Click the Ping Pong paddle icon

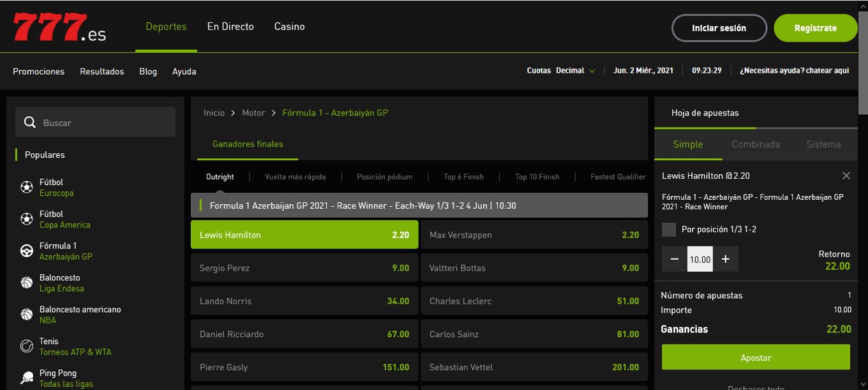pos(27,378)
